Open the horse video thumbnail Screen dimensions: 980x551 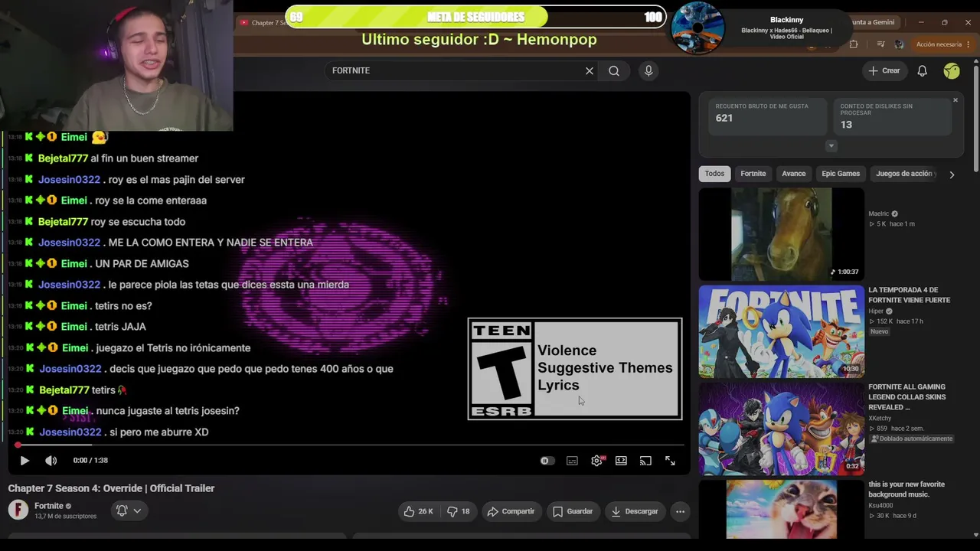(x=781, y=234)
